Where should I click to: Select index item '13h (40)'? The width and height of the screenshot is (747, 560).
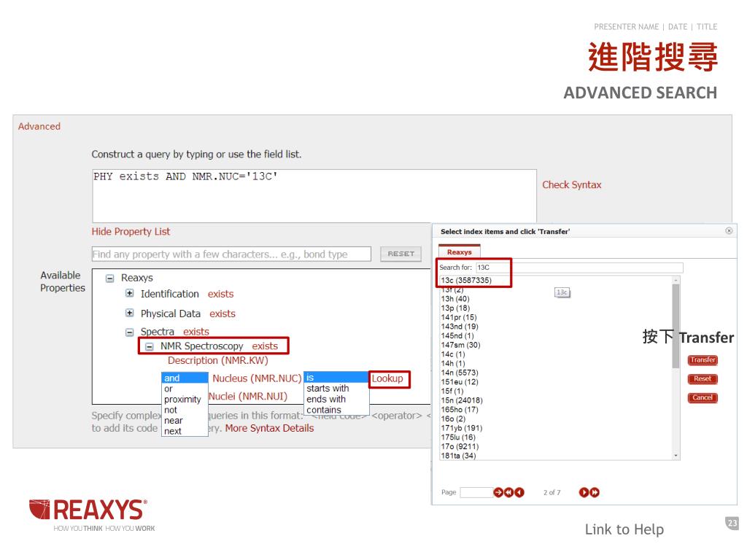455,298
